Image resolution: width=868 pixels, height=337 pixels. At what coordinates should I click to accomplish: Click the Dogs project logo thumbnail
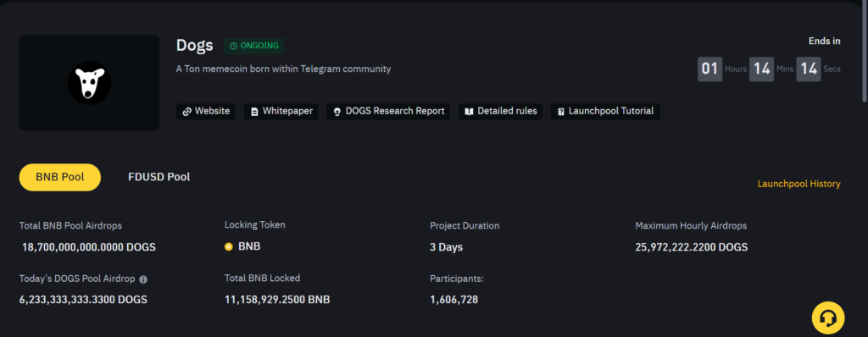click(90, 83)
